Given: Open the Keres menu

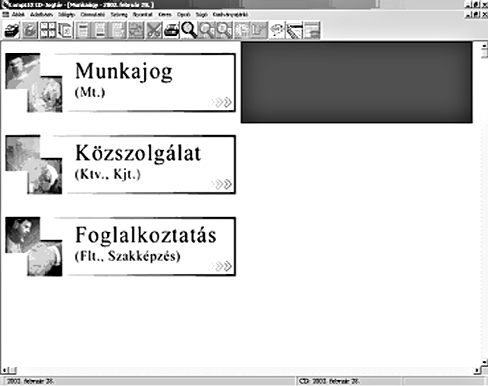Looking at the screenshot, I should tap(165, 15).
